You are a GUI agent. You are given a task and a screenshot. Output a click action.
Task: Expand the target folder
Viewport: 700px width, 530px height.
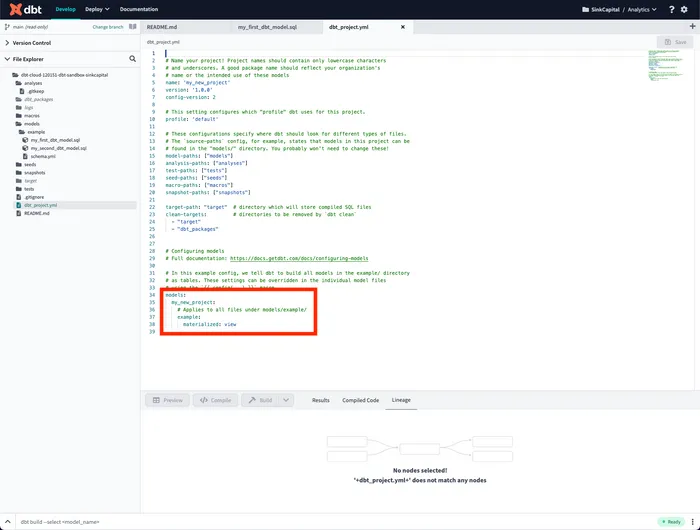pos(26,181)
